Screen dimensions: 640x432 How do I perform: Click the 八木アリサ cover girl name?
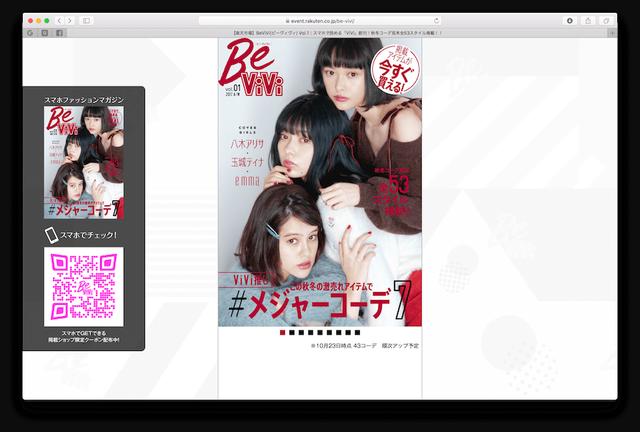247,144
